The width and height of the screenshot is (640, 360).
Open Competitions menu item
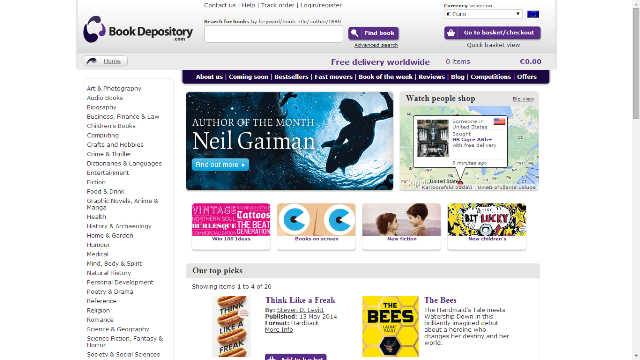click(x=491, y=77)
